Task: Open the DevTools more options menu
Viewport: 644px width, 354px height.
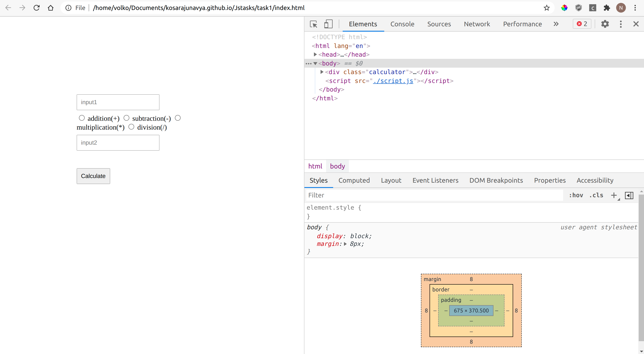Action: pos(621,24)
